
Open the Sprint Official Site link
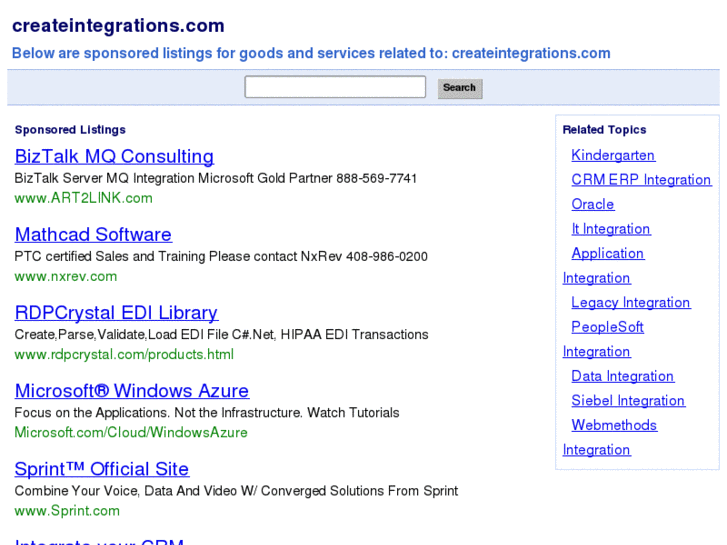[x=102, y=469]
